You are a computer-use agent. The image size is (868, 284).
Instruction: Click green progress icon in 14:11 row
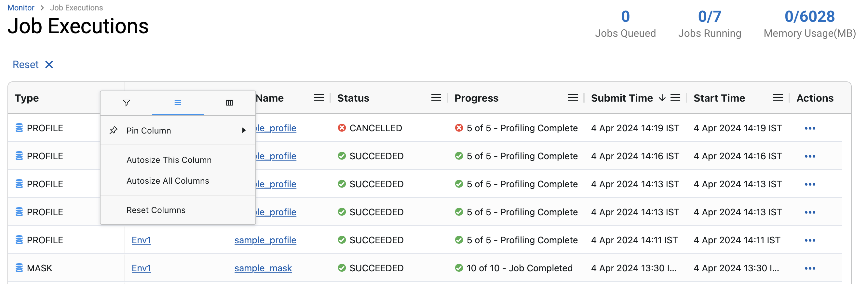tap(459, 240)
